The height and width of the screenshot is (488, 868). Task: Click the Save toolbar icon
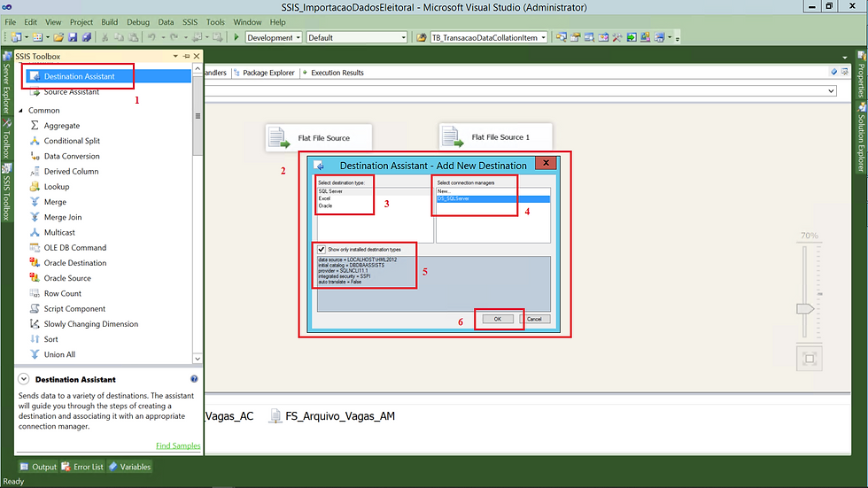coord(73,37)
